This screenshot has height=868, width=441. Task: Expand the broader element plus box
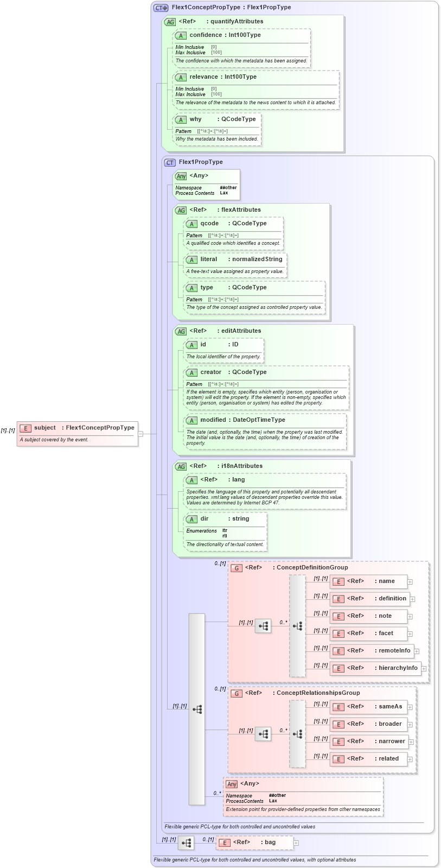410,724
